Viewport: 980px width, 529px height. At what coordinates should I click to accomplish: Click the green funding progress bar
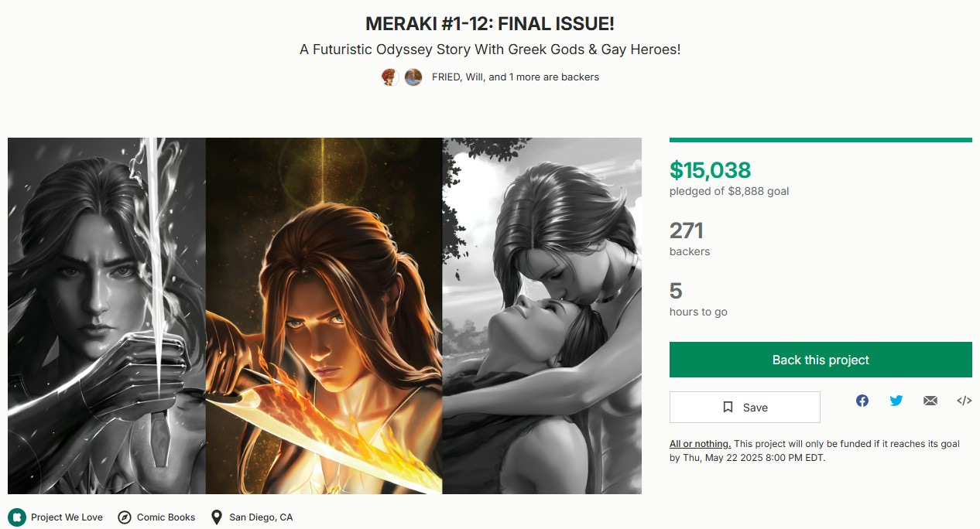click(x=821, y=140)
